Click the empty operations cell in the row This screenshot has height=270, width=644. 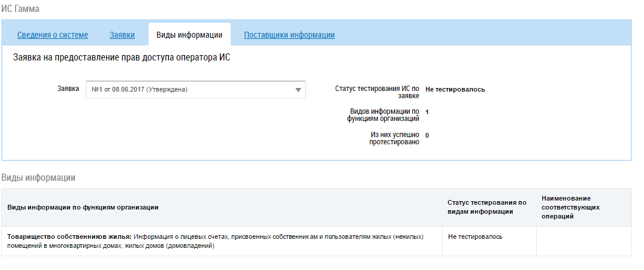[x=583, y=241]
